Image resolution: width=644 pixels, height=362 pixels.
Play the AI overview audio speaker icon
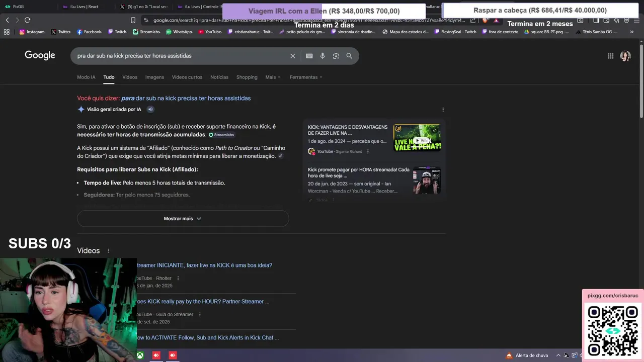tap(150, 109)
